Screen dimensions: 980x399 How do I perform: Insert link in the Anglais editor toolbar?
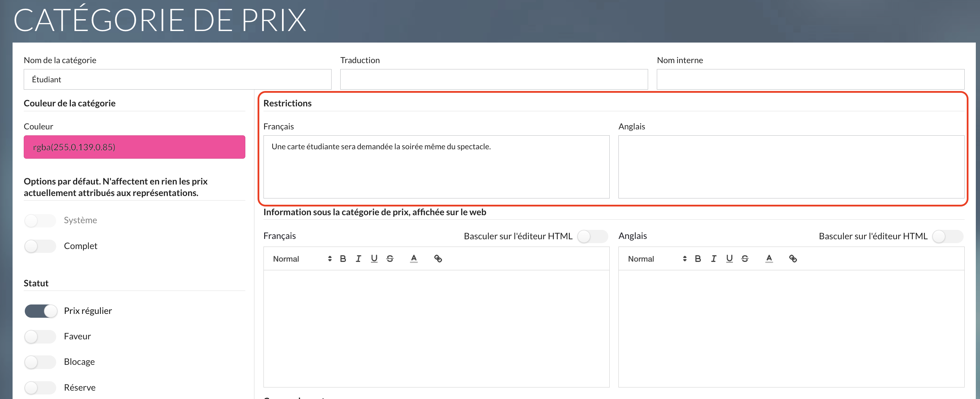[x=793, y=259]
